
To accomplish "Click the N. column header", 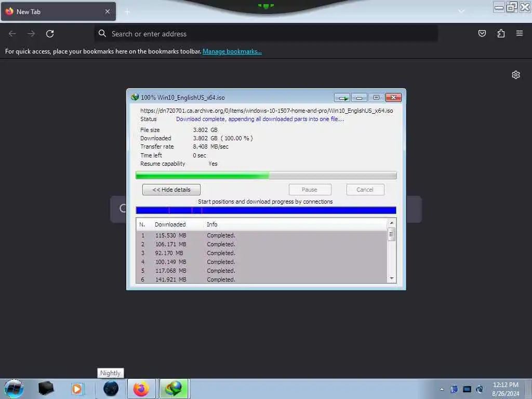I will point(142,224).
